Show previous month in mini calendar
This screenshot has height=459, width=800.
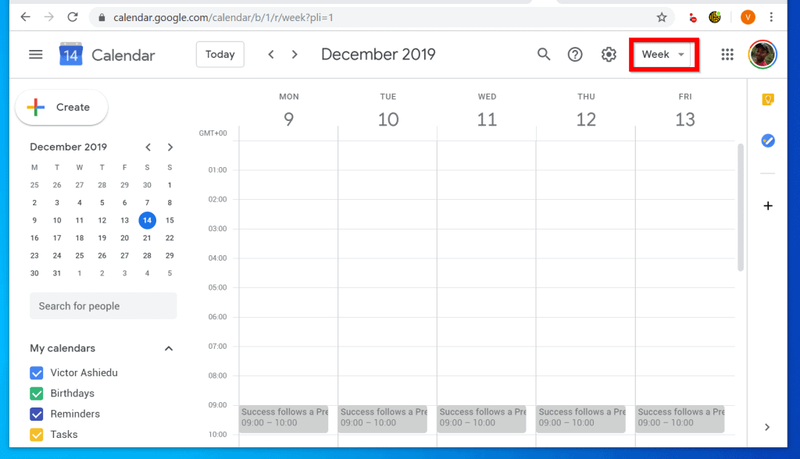pos(148,147)
